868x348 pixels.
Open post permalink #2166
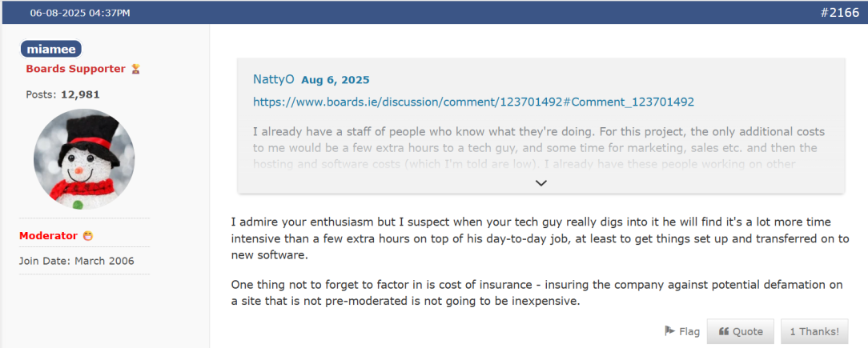pyautogui.click(x=839, y=12)
